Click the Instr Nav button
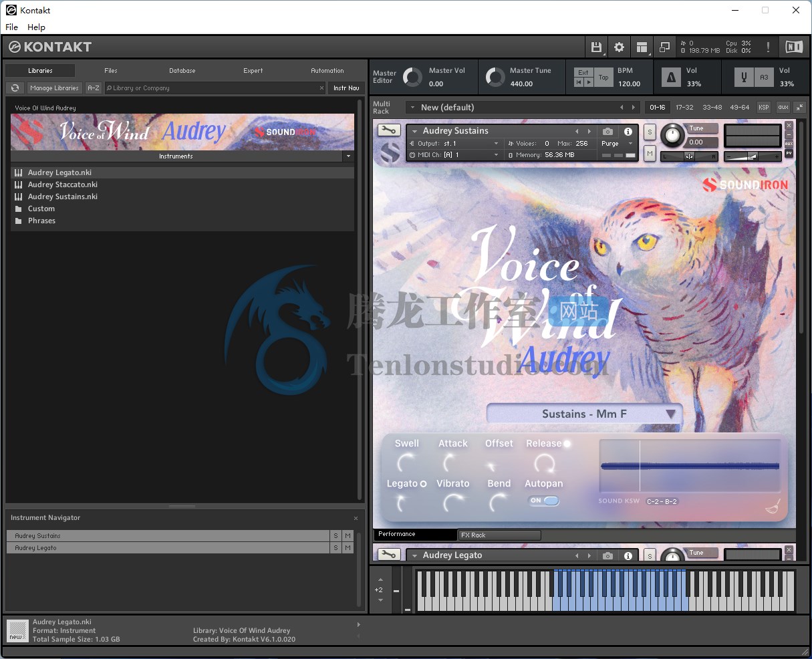The image size is (812, 659). click(346, 88)
